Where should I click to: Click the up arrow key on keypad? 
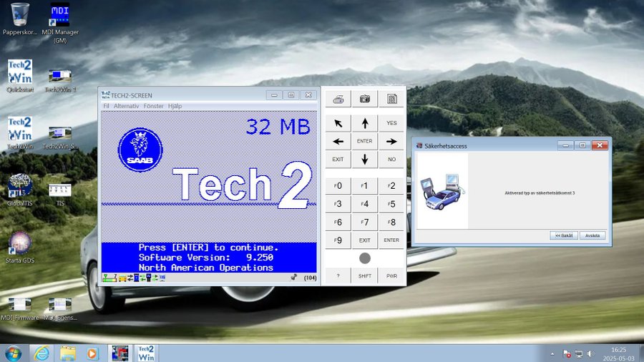tap(365, 123)
